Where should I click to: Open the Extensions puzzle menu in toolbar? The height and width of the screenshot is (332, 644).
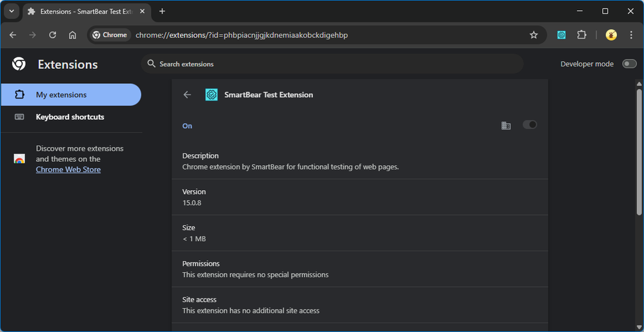pyautogui.click(x=581, y=35)
